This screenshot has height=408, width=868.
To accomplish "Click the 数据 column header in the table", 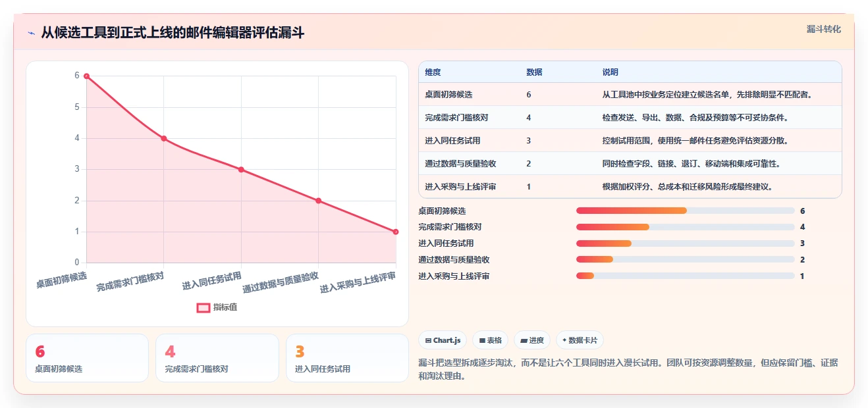I will (x=534, y=72).
